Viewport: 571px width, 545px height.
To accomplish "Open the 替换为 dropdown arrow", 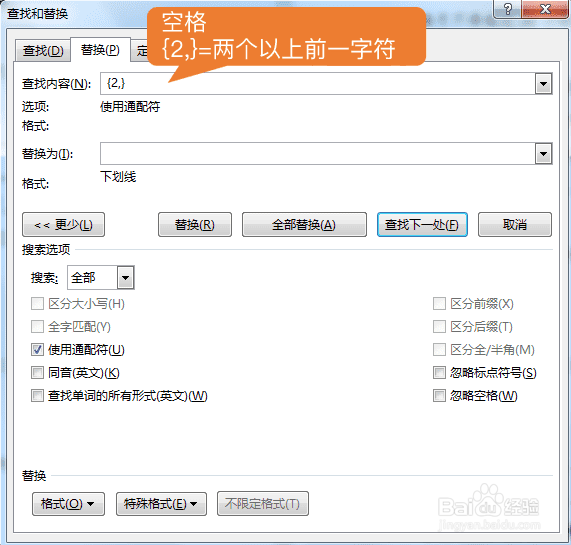I will (x=543, y=154).
